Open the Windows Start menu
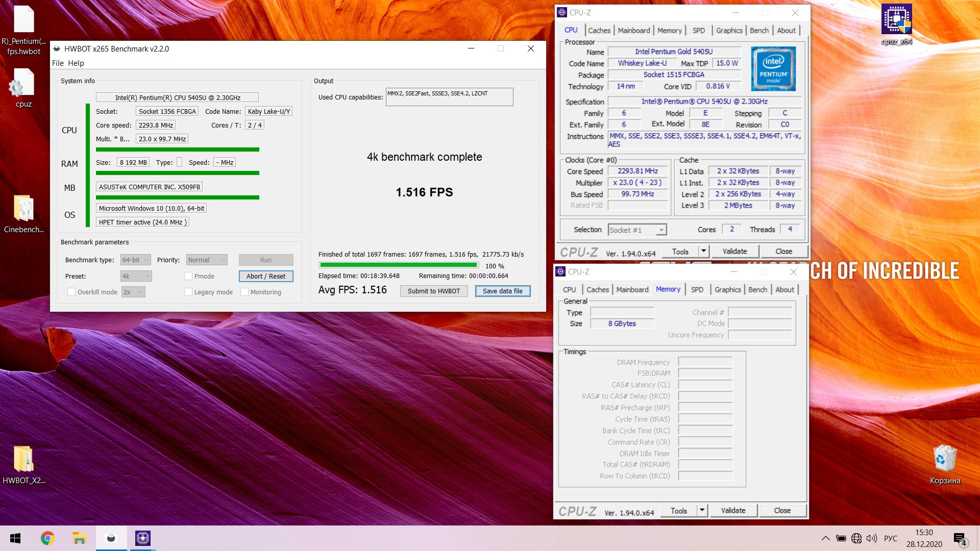The image size is (980, 551). coord(15,538)
